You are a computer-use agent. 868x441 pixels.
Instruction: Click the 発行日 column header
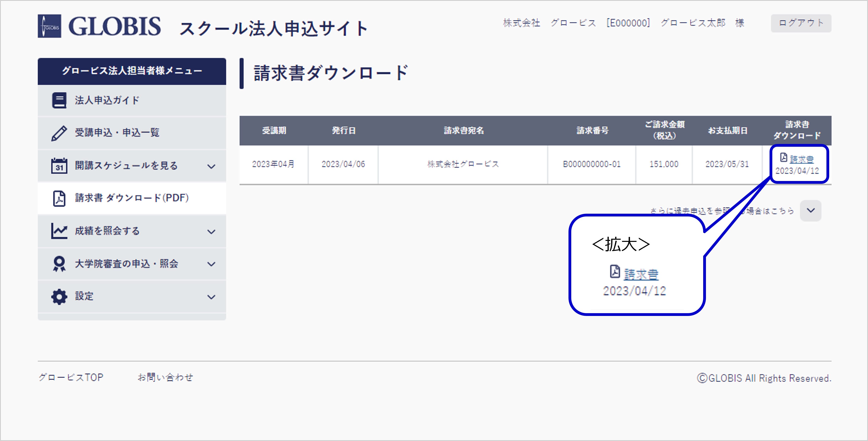pos(343,130)
